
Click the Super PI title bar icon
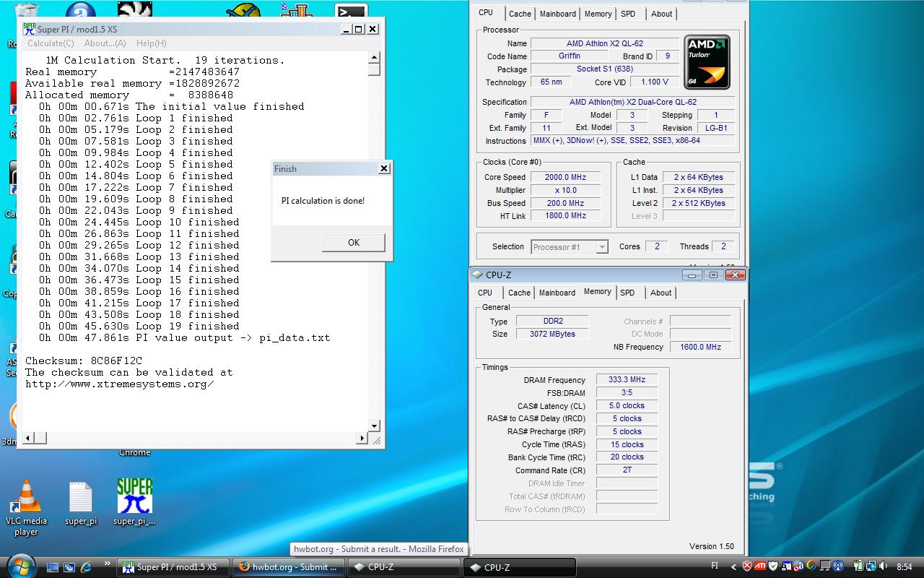pyautogui.click(x=29, y=29)
